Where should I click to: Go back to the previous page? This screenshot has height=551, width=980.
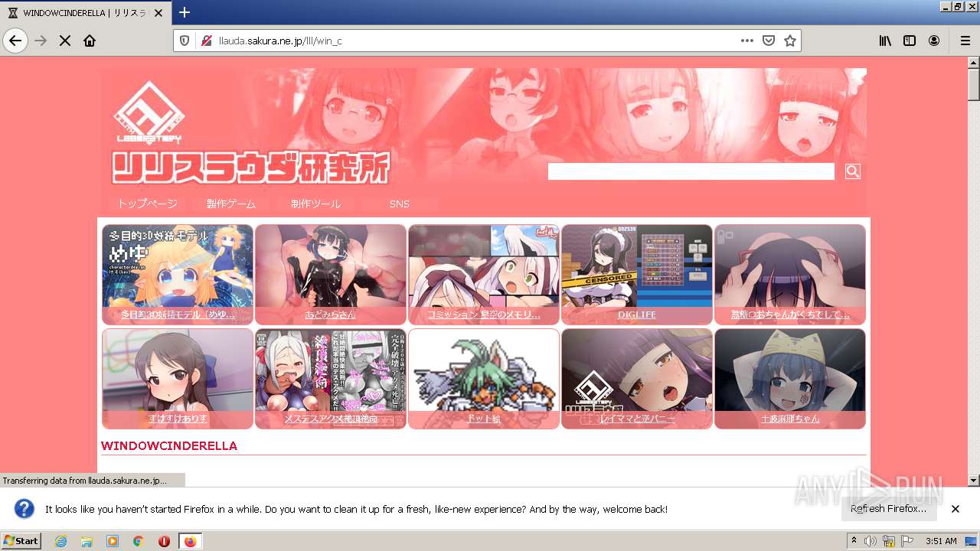coord(15,41)
